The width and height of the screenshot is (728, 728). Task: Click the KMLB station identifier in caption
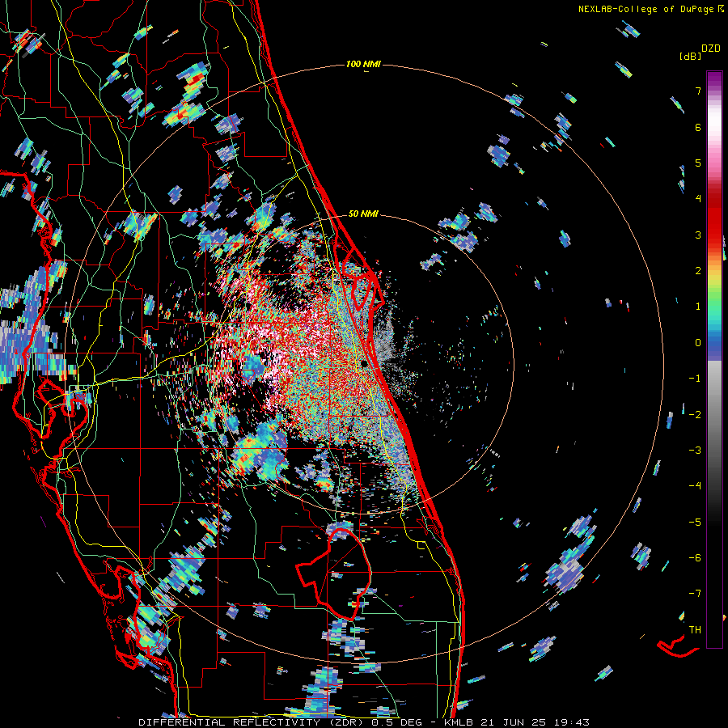(459, 722)
